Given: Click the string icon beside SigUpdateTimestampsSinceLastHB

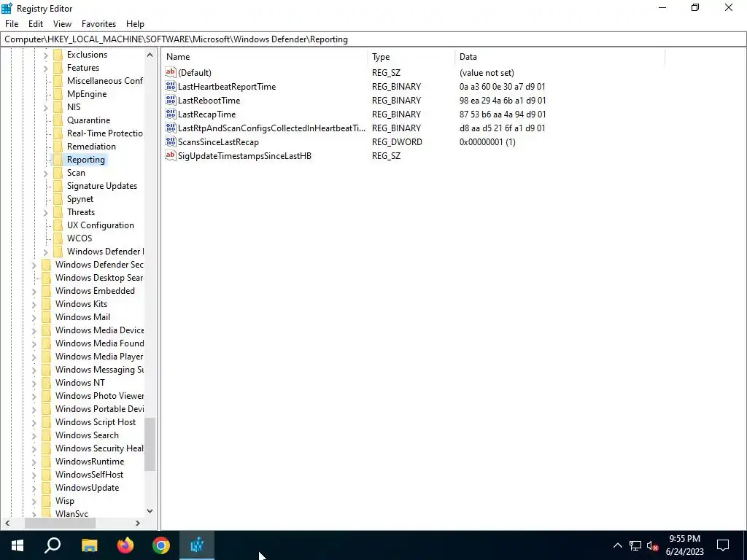Looking at the screenshot, I should coord(171,155).
